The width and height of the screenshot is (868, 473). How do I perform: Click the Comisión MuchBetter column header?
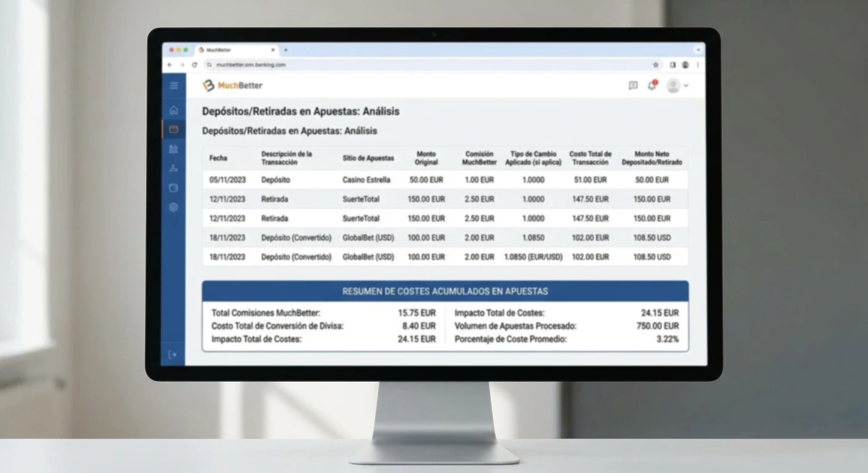tap(478, 158)
